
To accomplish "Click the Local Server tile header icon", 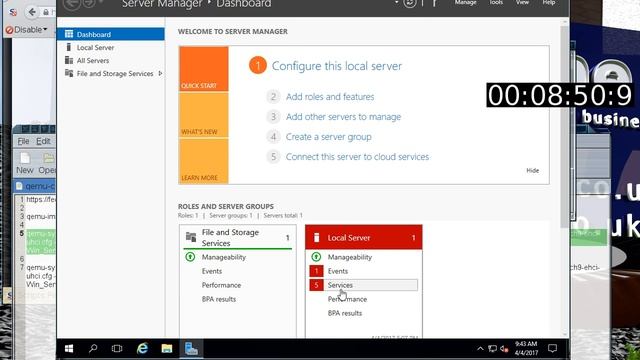I will pos(316,237).
